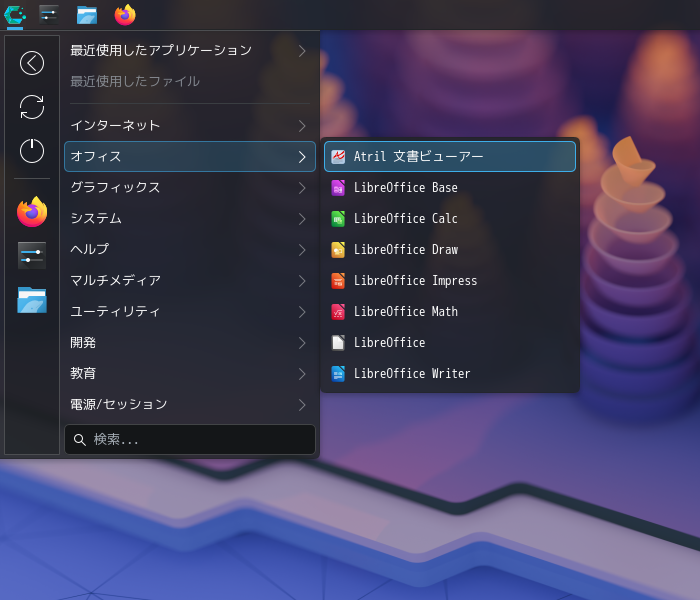Viewport: 700px width, 600px height.
Task: Expand the 電源/セッション submenu chevron
Action: pos(302,405)
